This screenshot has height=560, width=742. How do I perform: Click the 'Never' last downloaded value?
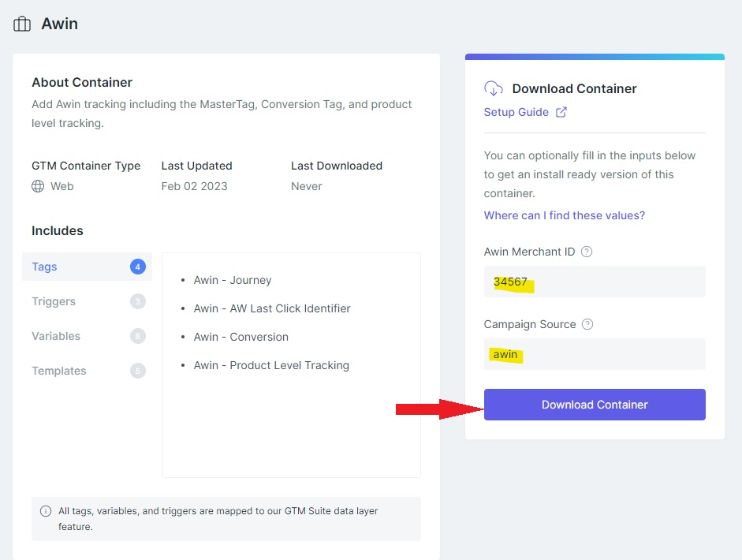click(307, 186)
